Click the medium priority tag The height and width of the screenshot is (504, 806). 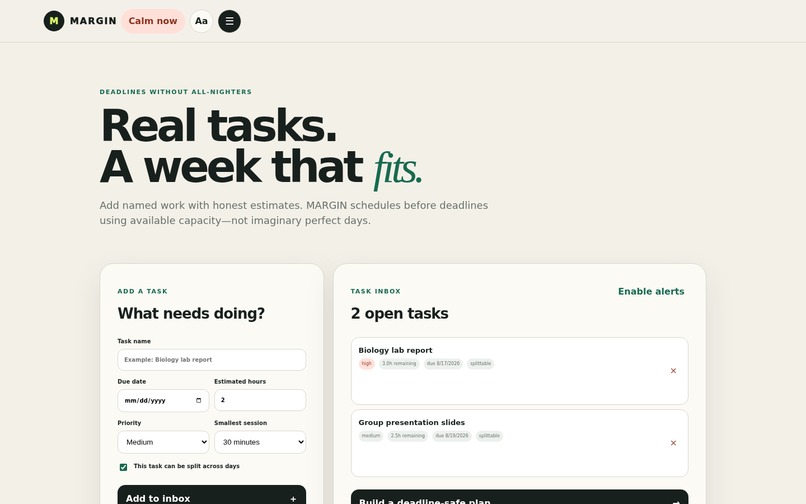tap(371, 436)
